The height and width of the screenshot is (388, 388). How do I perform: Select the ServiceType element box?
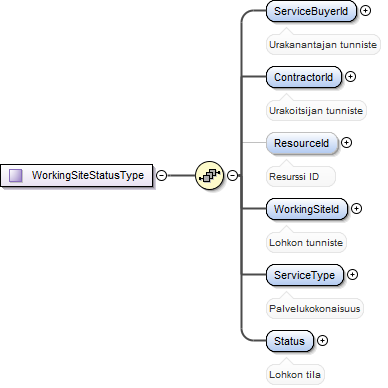click(305, 275)
